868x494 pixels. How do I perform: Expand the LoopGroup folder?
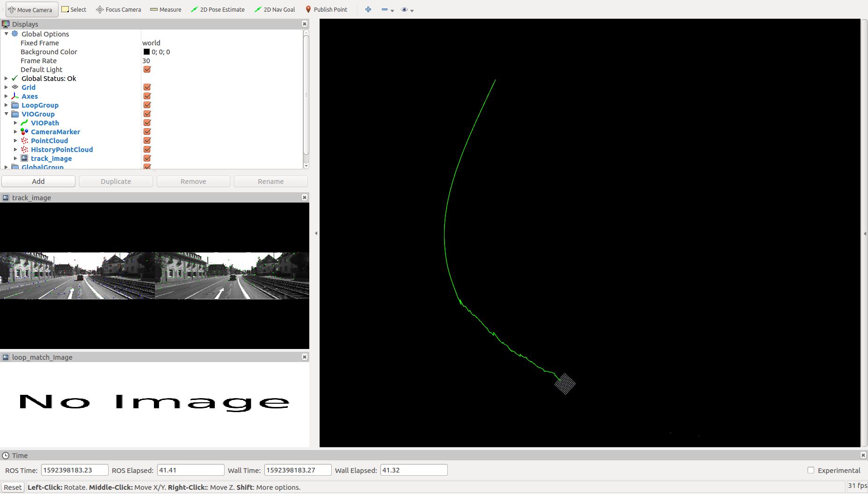pos(6,105)
